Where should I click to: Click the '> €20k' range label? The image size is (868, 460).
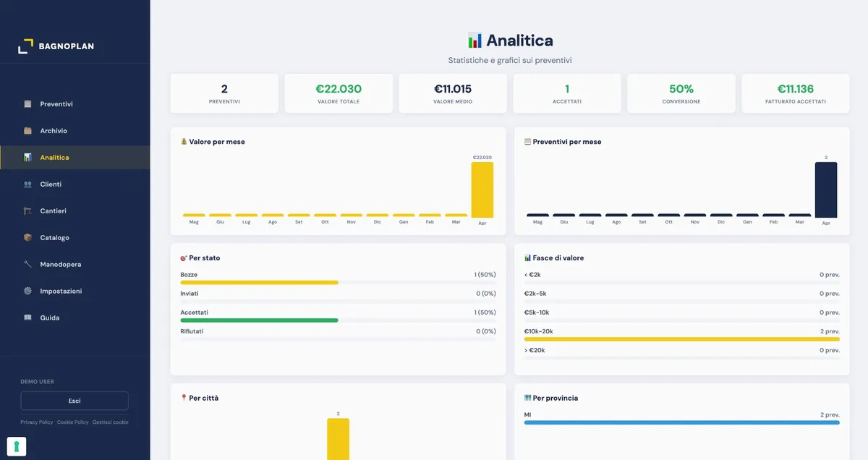tap(535, 350)
